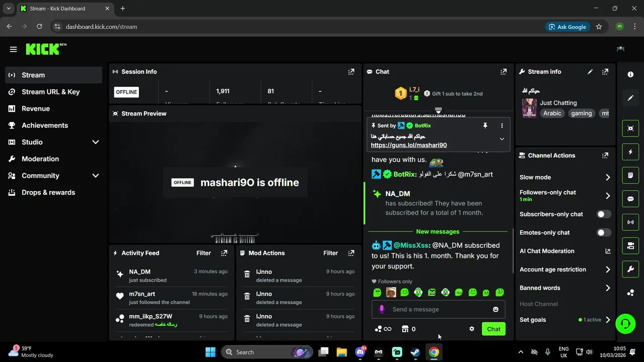Viewport: 644px width, 362px height.
Task: Click the purple microphone icon in message box
Action: [382, 309]
